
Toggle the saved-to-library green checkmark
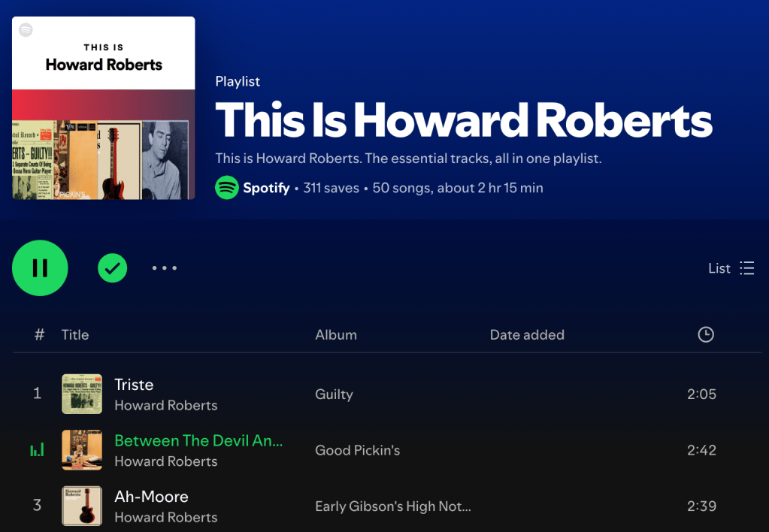click(x=112, y=268)
